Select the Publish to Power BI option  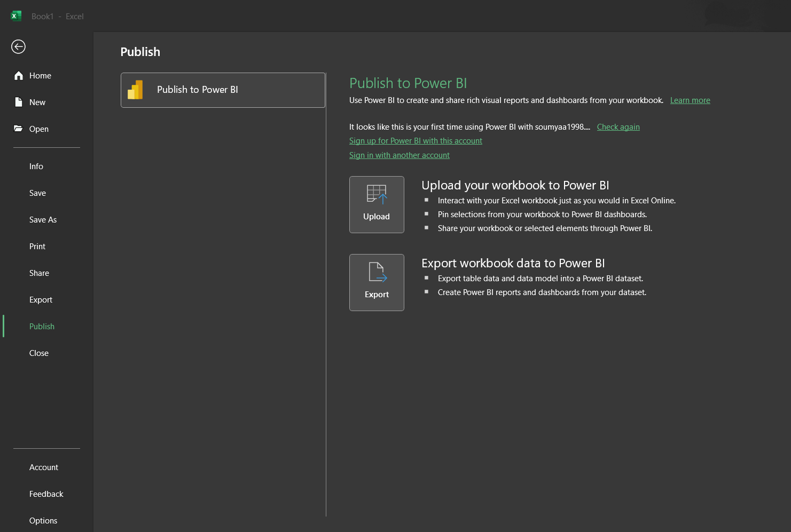pyautogui.click(x=223, y=90)
